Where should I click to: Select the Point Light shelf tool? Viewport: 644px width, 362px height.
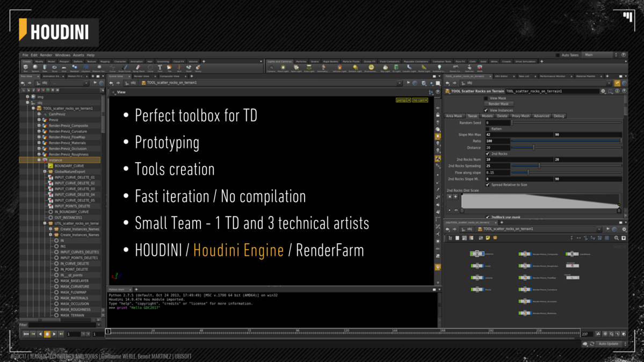pyautogui.click(x=283, y=68)
